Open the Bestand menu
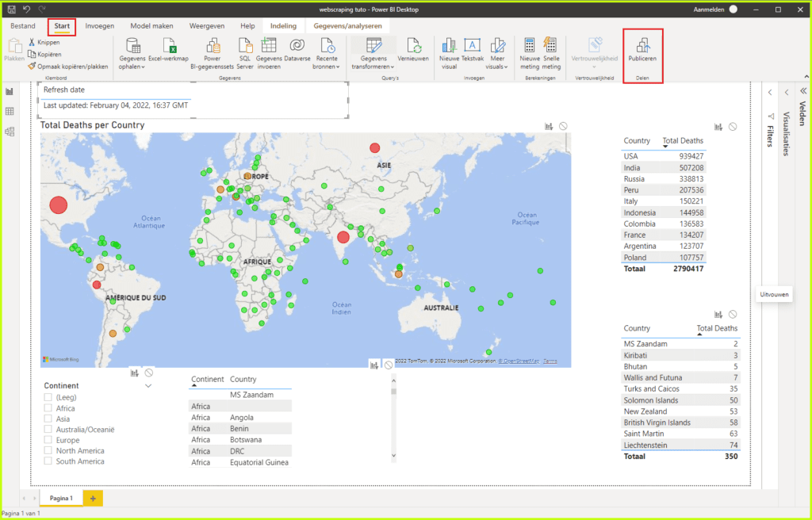The image size is (812, 520). click(23, 26)
